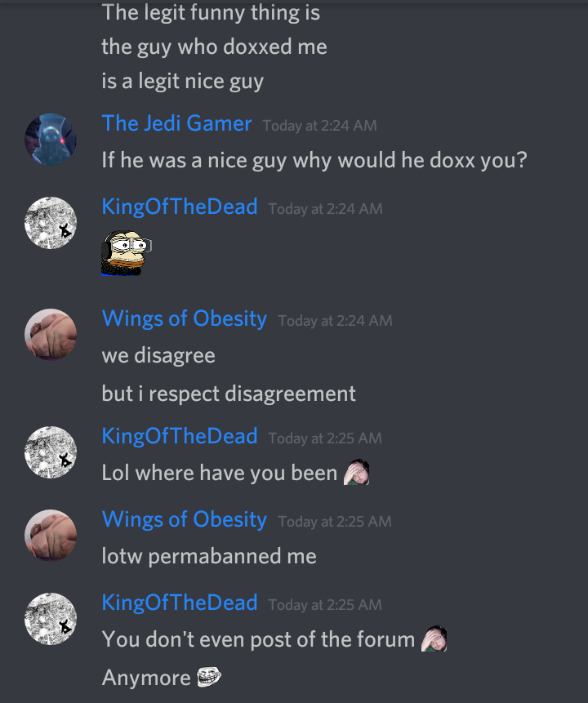Click KingOfTheDead avatar beside 'You don't even post'
The image size is (588, 703).
pyautogui.click(x=51, y=619)
